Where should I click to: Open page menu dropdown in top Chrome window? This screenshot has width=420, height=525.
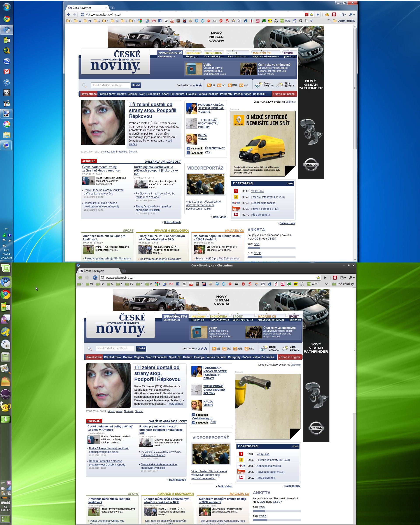tap(343, 15)
